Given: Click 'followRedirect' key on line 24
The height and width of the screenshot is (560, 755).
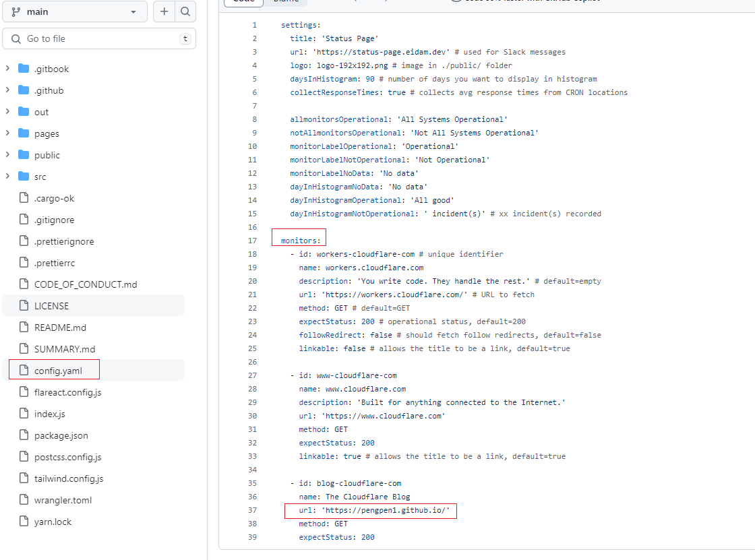Looking at the screenshot, I should [x=330, y=335].
